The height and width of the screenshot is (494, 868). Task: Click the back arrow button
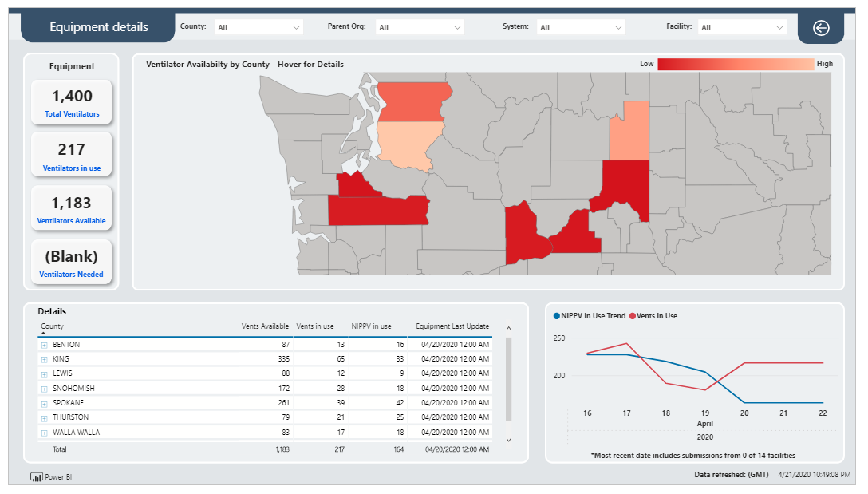coord(821,28)
